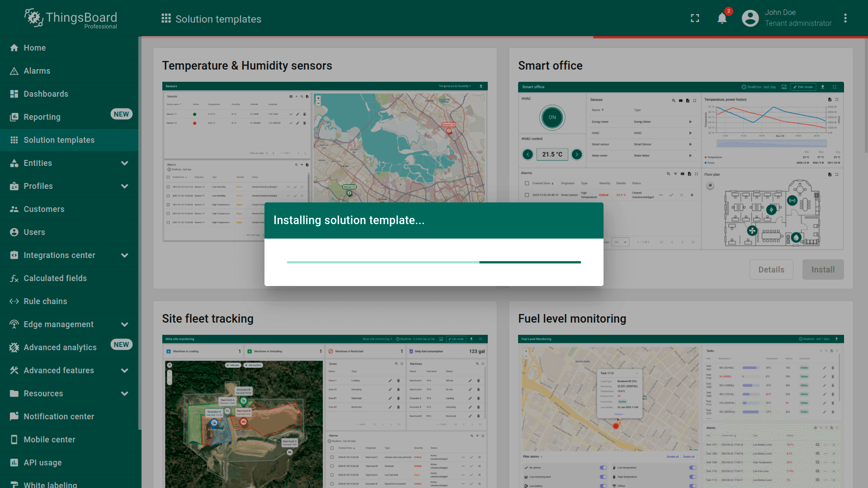Screen dimensions: 868x488
Task: Open Alarms from sidebar
Action: point(37,71)
